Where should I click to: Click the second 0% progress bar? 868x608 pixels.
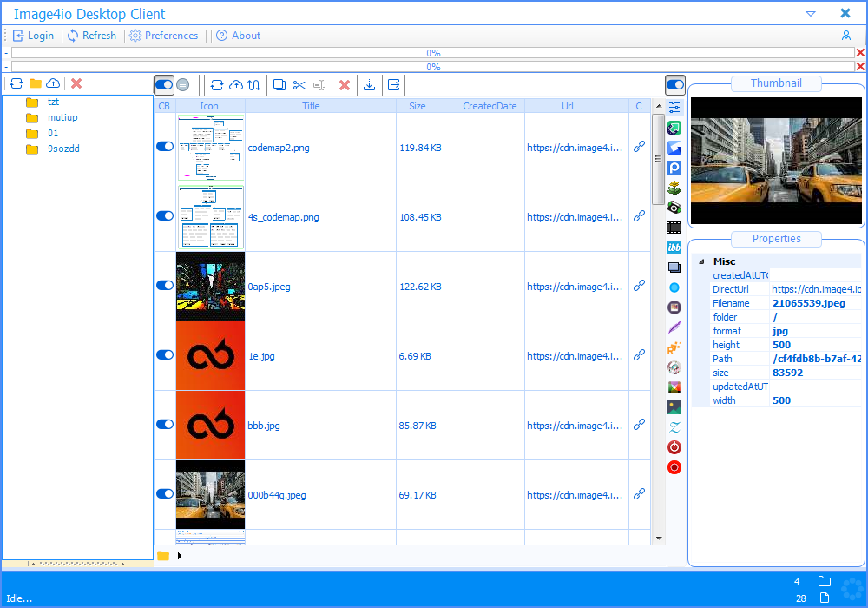[x=433, y=67]
